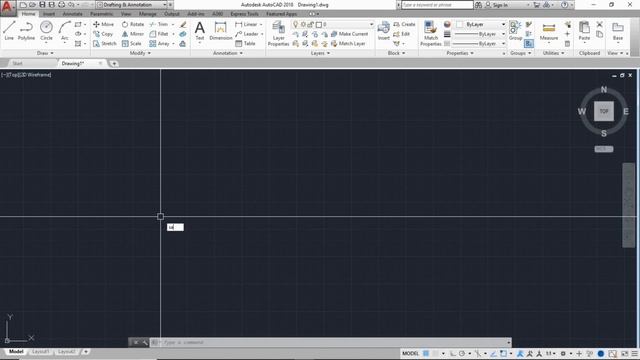Click the Move tool

pyautogui.click(x=103, y=24)
